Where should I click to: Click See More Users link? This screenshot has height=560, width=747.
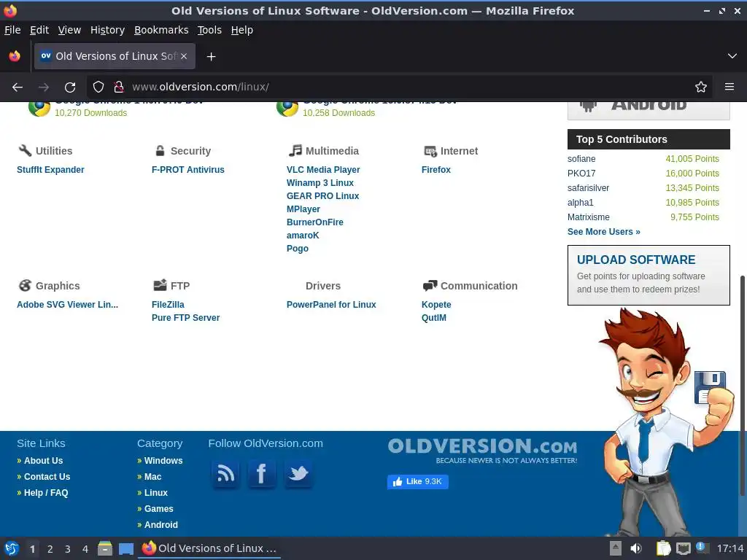(x=603, y=231)
